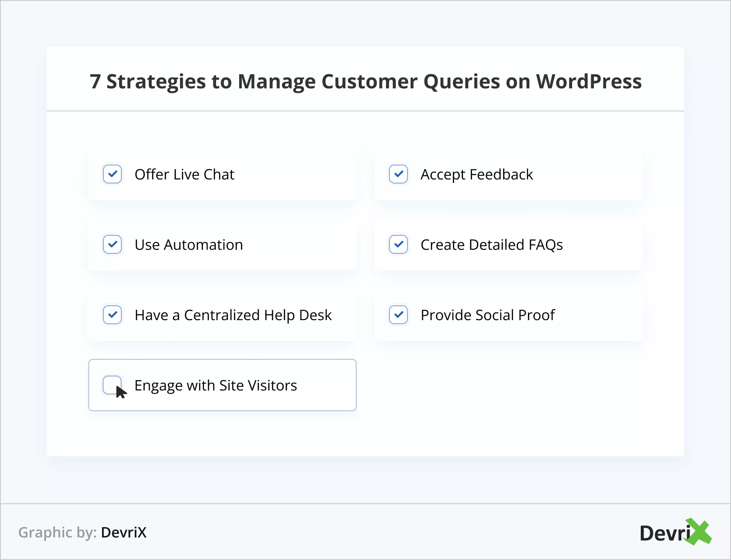Toggle the Create Detailed FAQs checkbox
Image resolution: width=731 pixels, height=560 pixels.
point(398,244)
